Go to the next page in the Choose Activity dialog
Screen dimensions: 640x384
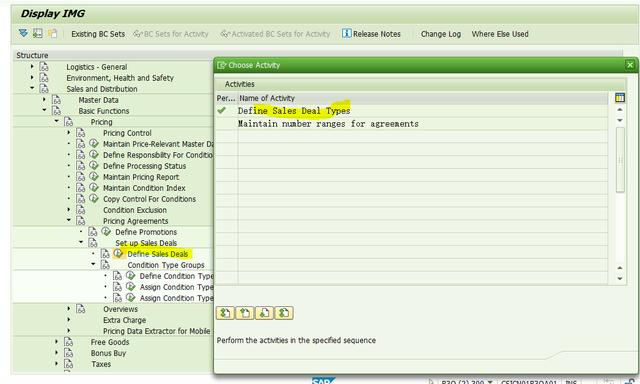264,313
